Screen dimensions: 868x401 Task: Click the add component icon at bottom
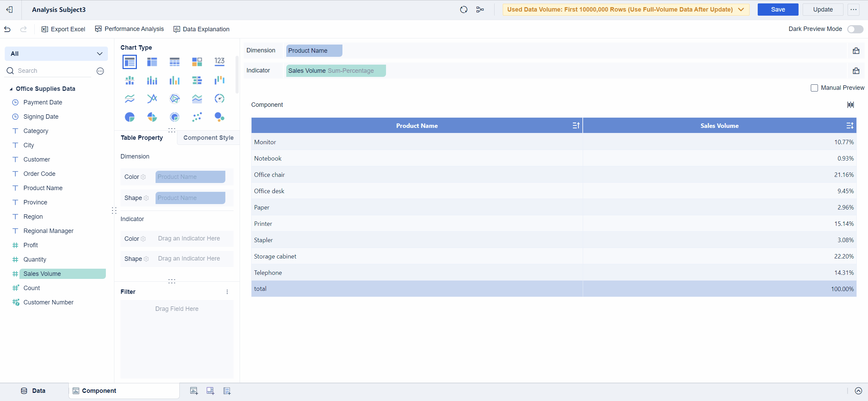[x=194, y=391]
